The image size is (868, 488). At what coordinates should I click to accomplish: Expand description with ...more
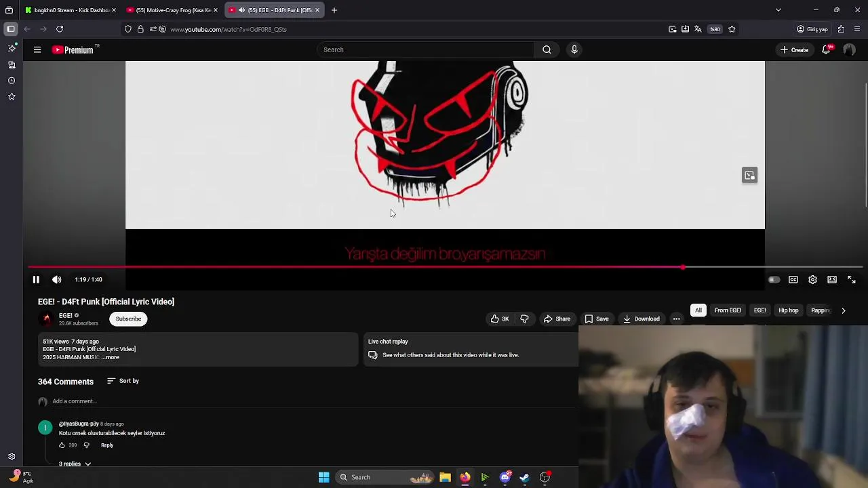[x=110, y=357]
